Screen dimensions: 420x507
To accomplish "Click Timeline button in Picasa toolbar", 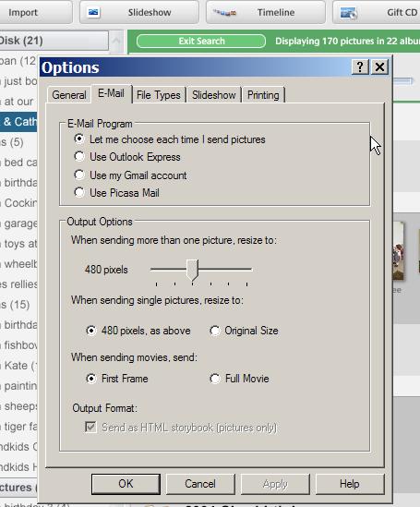I will [x=266, y=12].
